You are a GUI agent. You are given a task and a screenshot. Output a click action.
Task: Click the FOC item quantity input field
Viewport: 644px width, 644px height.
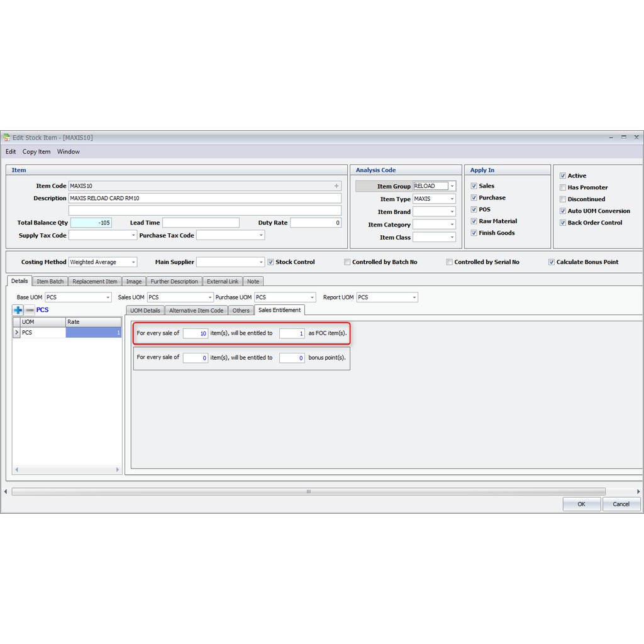[x=292, y=333]
